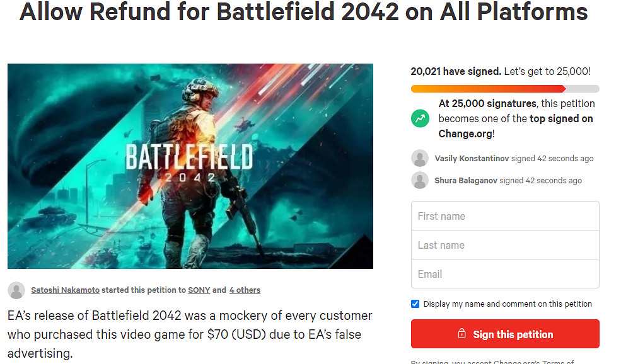Click the green trending arrow icon
The height and width of the screenshot is (364, 621).
(420, 118)
